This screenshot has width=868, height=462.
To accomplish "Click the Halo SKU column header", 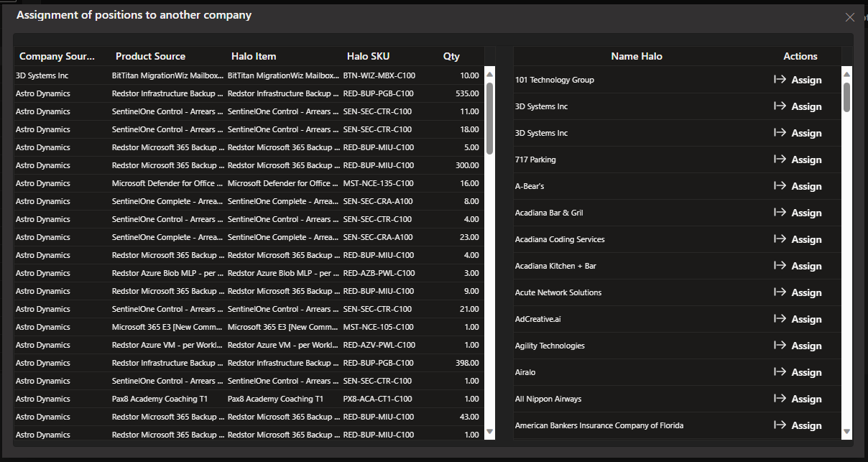I will [x=368, y=56].
